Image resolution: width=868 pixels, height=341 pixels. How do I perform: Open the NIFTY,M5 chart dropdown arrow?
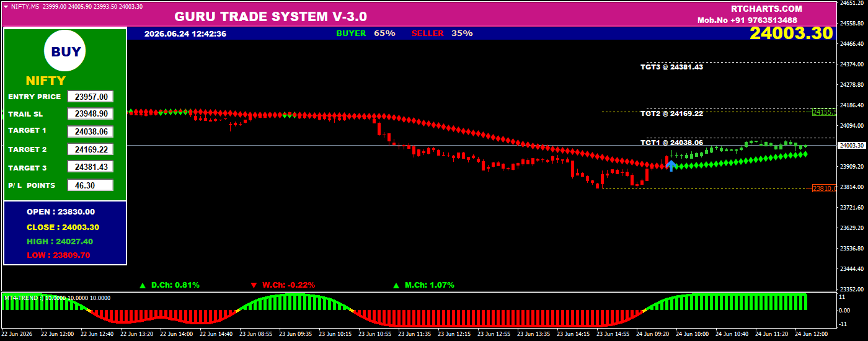(x=6, y=6)
